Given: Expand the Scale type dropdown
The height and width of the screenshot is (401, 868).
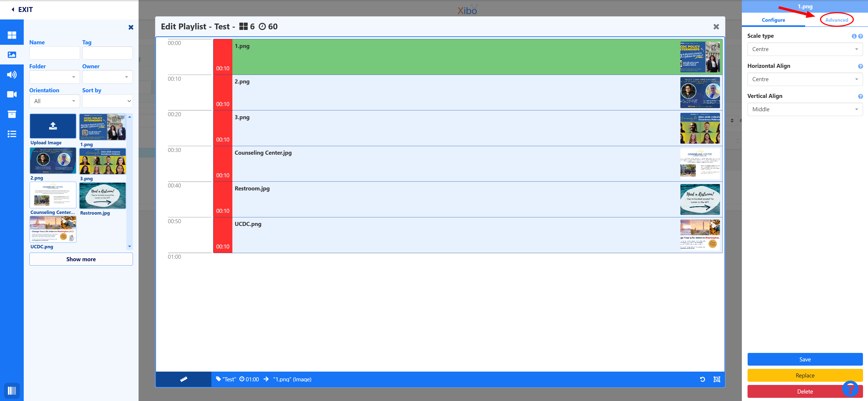Looking at the screenshot, I should 805,49.
